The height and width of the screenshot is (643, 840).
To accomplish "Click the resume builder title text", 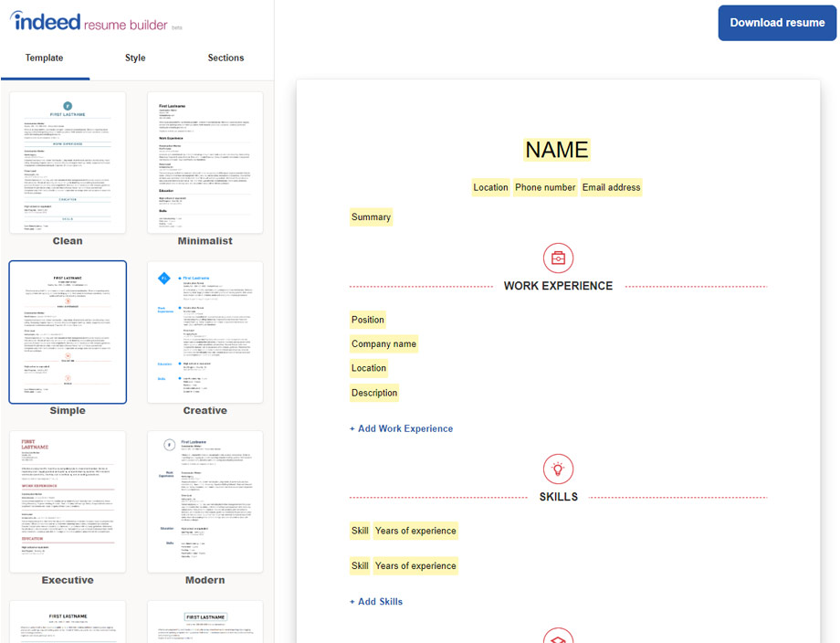I will pos(125,26).
